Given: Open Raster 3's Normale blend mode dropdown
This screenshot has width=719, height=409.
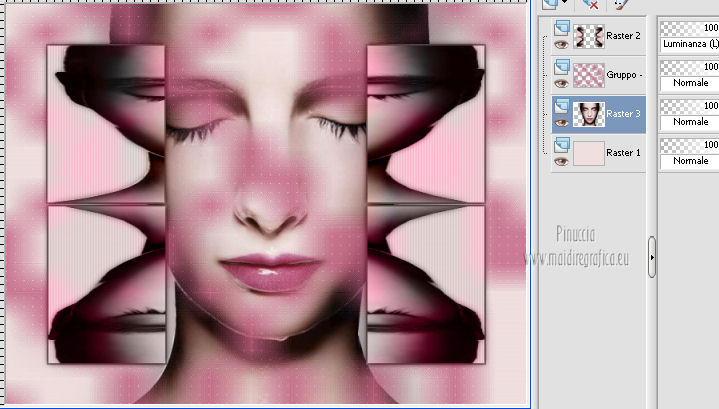Looking at the screenshot, I should (690, 122).
